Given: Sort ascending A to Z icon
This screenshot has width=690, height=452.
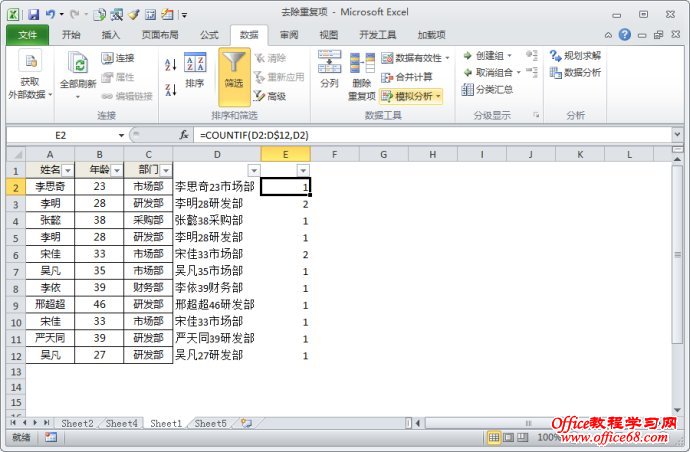Looking at the screenshot, I should [171, 64].
